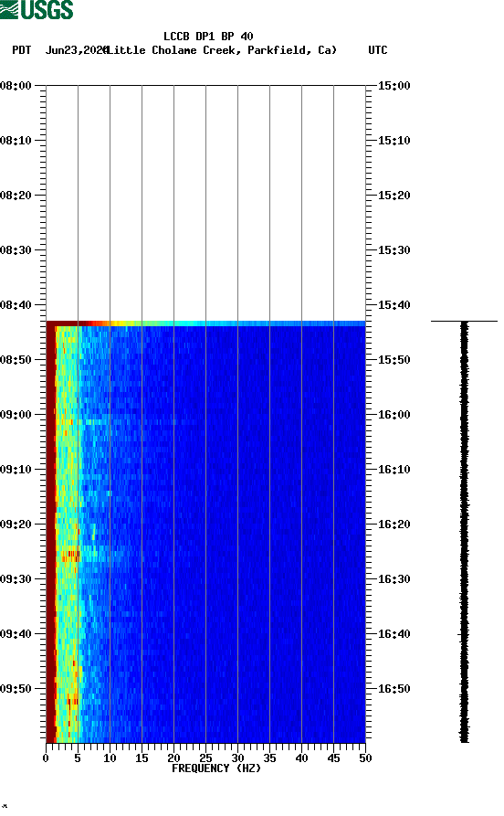Click the '08:30' PDT time label
This screenshot has height=816, width=504.
(16, 249)
